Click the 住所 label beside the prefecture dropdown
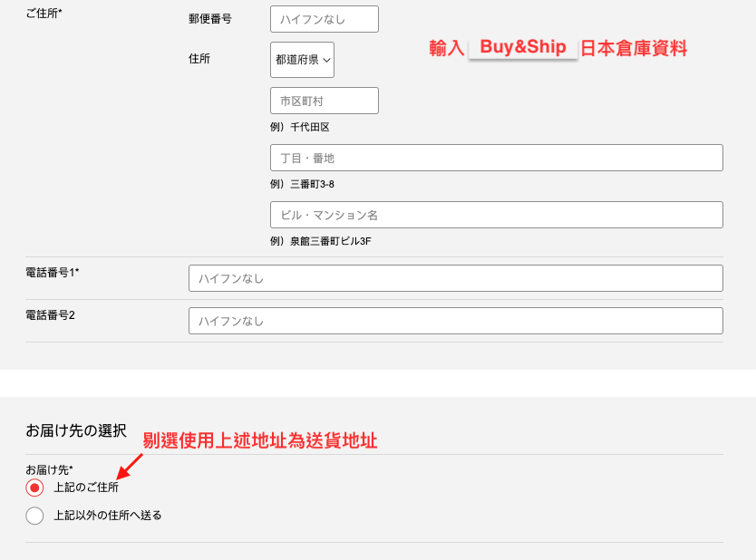 pos(199,58)
